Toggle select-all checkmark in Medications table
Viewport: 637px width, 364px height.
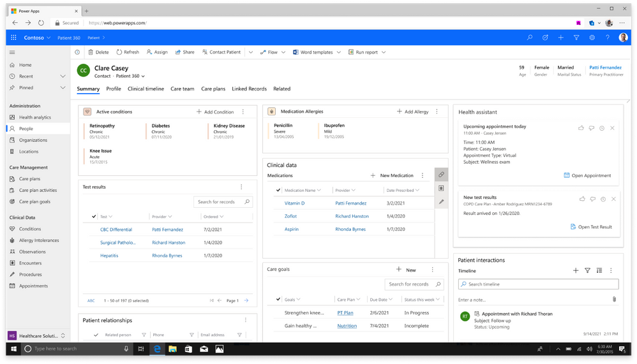(x=278, y=190)
